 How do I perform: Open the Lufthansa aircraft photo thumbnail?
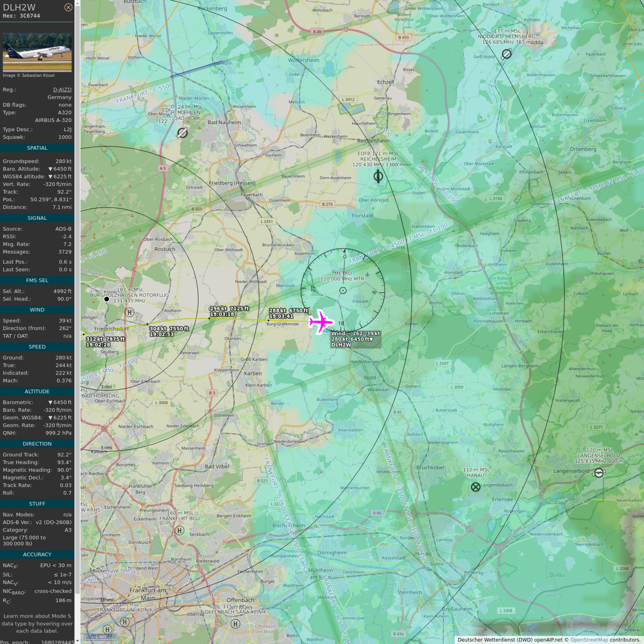(x=37, y=52)
